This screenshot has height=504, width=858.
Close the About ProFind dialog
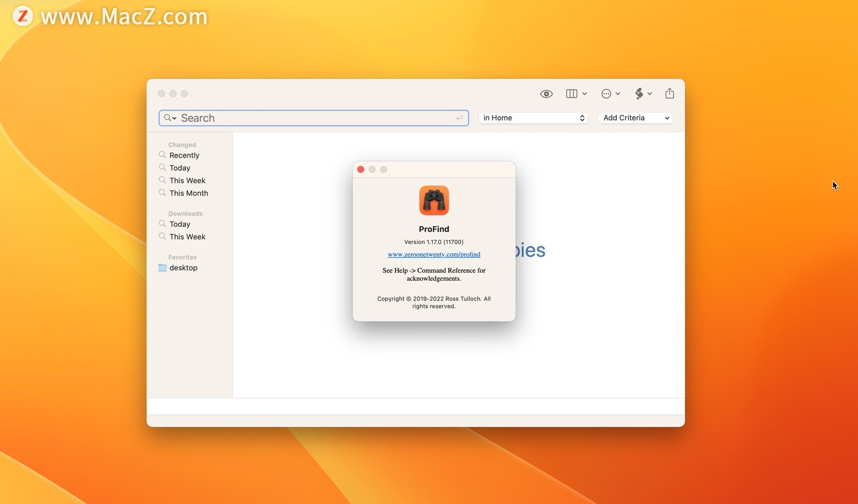[x=361, y=169]
